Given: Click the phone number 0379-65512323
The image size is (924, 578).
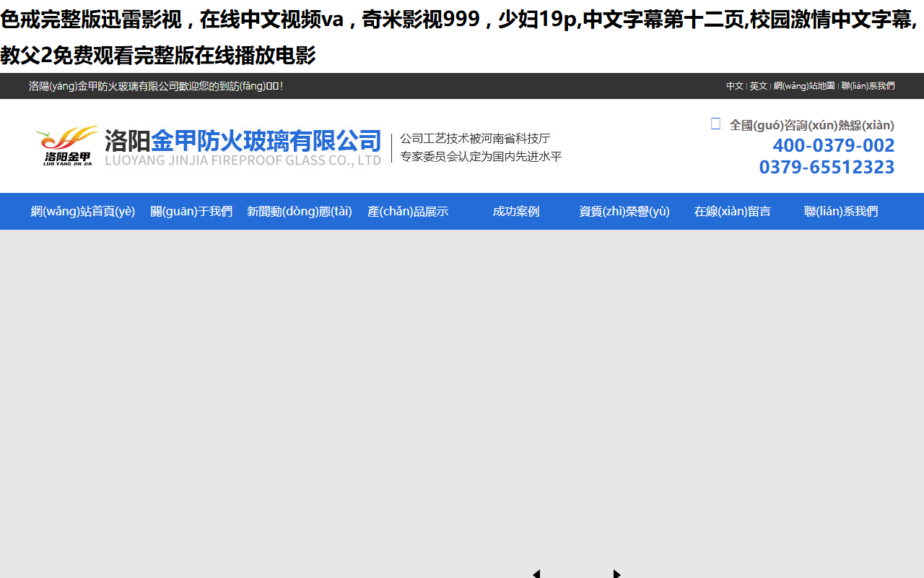Looking at the screenshot, I should point(827,167).
